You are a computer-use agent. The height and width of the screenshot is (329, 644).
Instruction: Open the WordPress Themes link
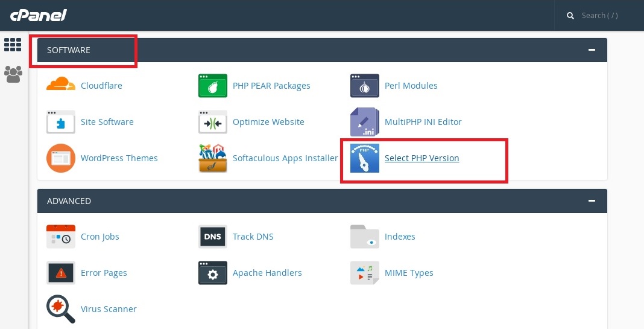[119, 158]
